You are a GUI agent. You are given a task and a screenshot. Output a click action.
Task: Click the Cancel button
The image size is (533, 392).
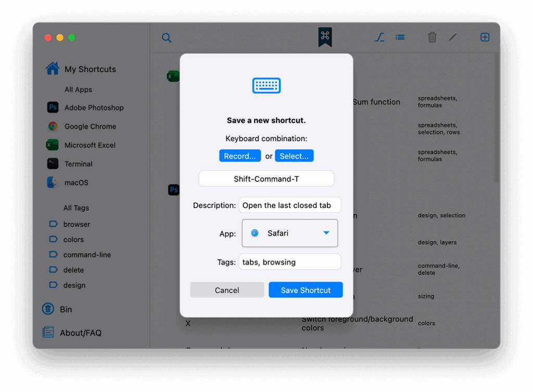click(x=227, y=290)
